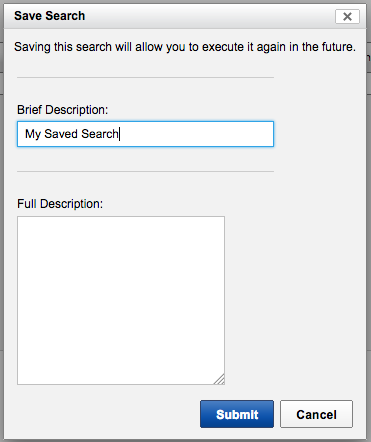Close the Save Search dialog with X
The image size is (371, 442).
click(347, 16)
